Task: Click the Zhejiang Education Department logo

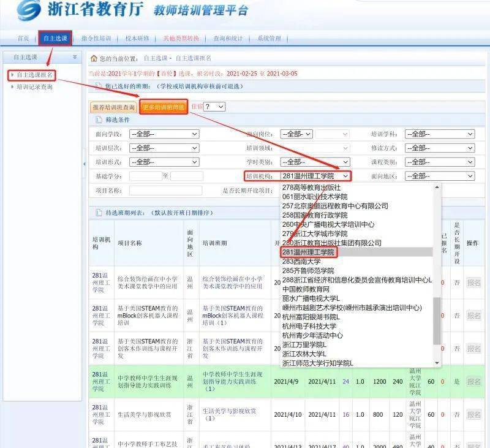Action: point(29,10)
